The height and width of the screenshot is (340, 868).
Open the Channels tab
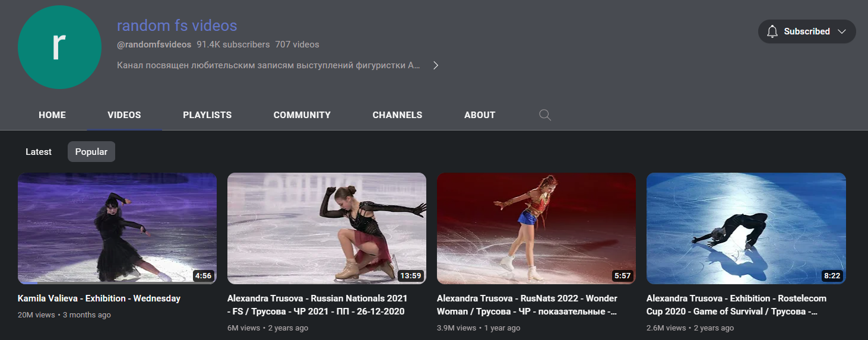click(x=397, y=115)
